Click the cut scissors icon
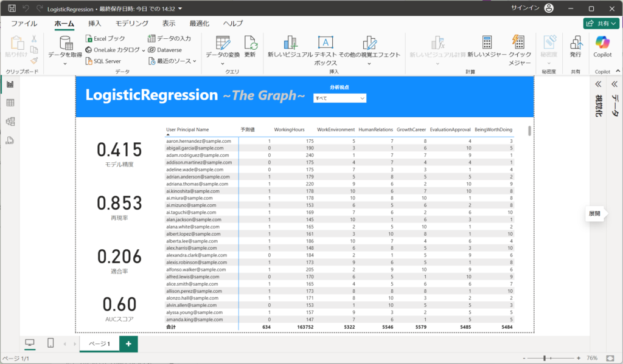Image resolution: width=623 pixels, height=364 pixels. click(x=34, y=38)
